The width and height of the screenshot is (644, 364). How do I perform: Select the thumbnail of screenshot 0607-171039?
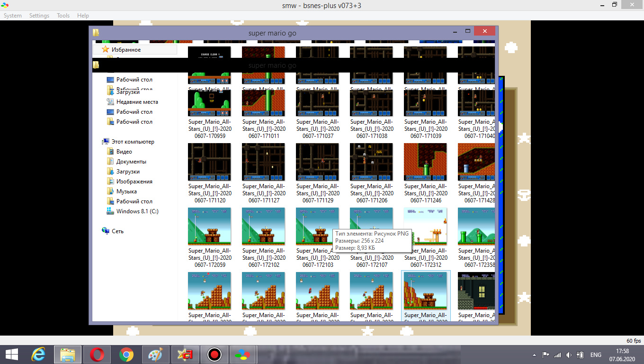pyautogui.click(x=425, y=103)
